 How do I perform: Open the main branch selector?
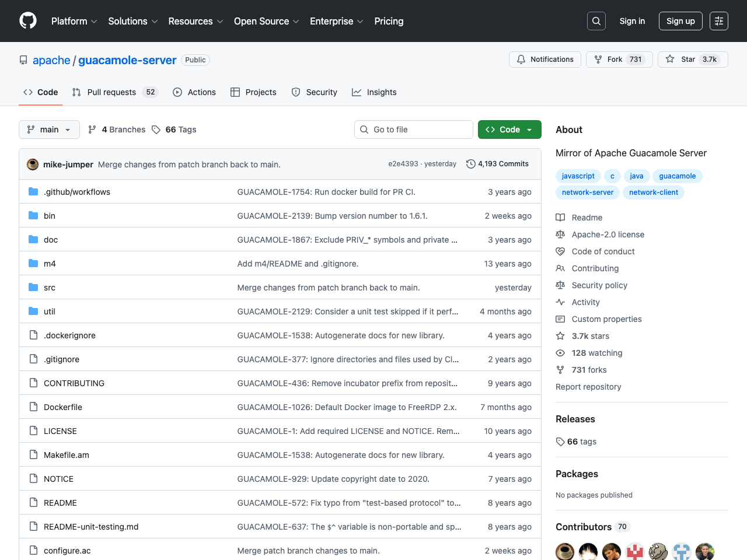[x=49, y=129]
